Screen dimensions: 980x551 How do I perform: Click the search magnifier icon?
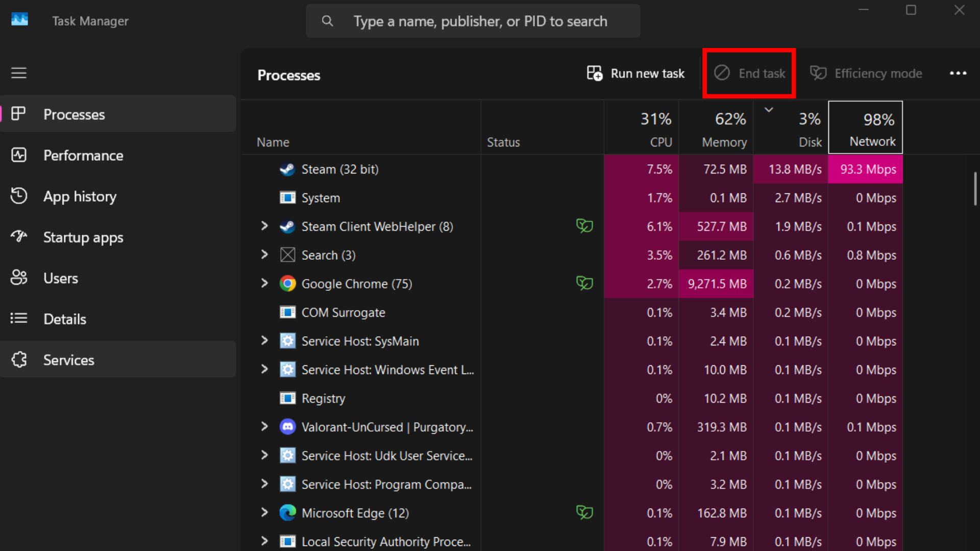click(327, 21)
